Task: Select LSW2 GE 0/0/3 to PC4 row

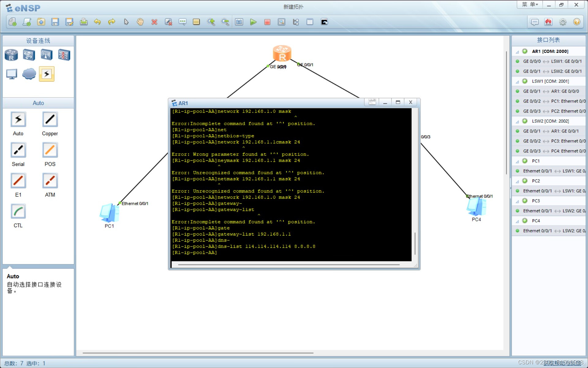Action: (549, 151)
